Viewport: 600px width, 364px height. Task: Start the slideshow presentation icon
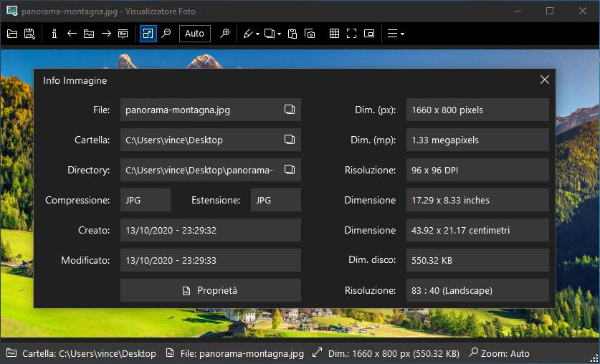123,34
